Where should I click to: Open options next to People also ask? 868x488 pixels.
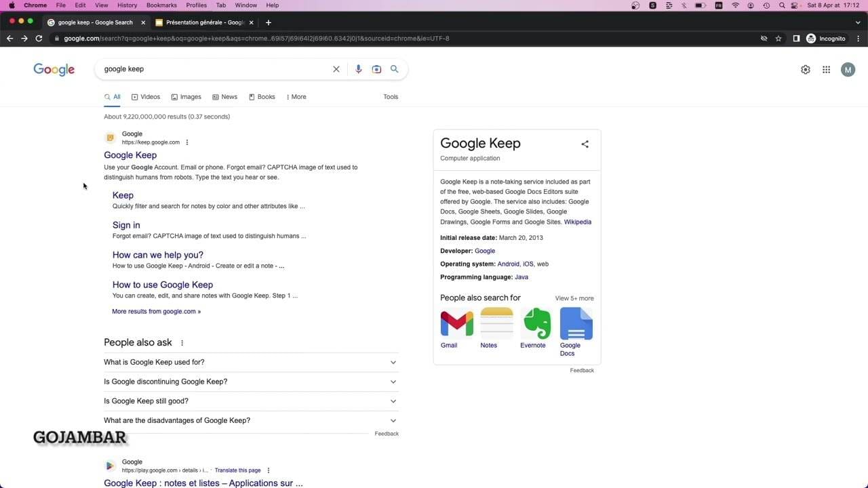point(182,343)
